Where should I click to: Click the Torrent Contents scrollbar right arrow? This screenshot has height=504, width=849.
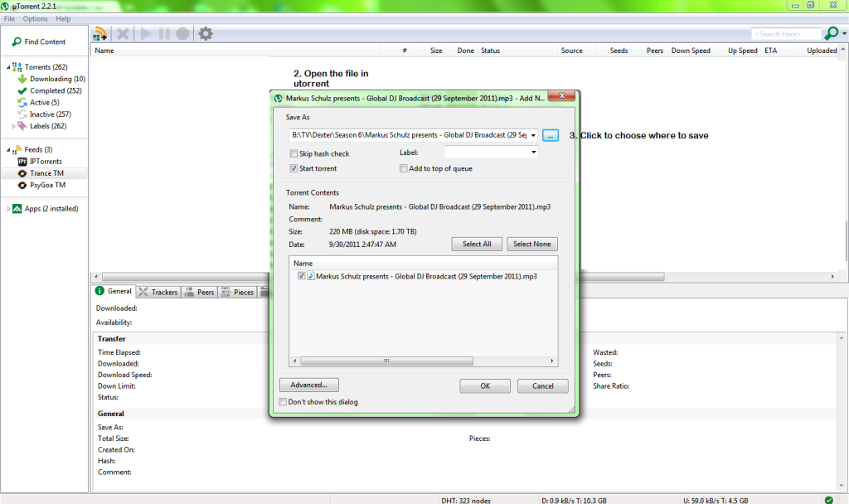[551, 361]
